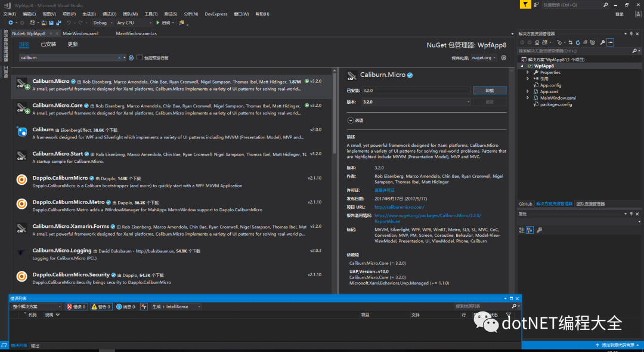Click the yellow notification filter icon in title bar
Screen dimensions: 644x352
525,5
